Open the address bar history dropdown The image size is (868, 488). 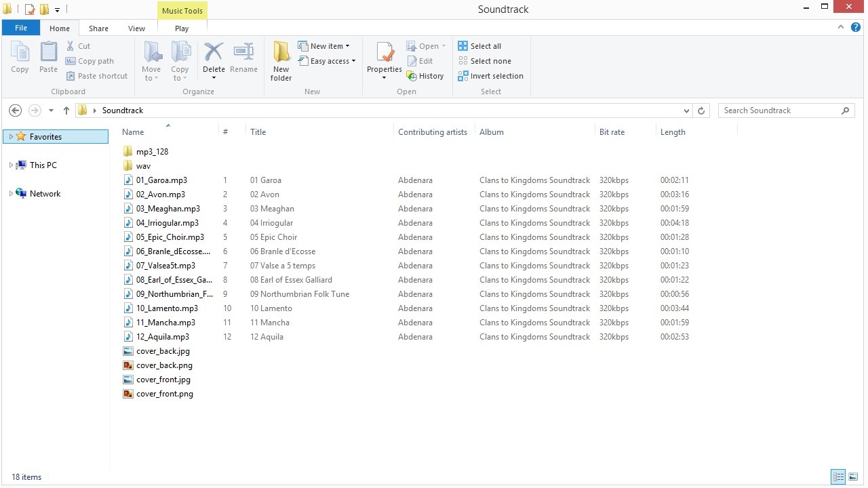tap(686, 110)
